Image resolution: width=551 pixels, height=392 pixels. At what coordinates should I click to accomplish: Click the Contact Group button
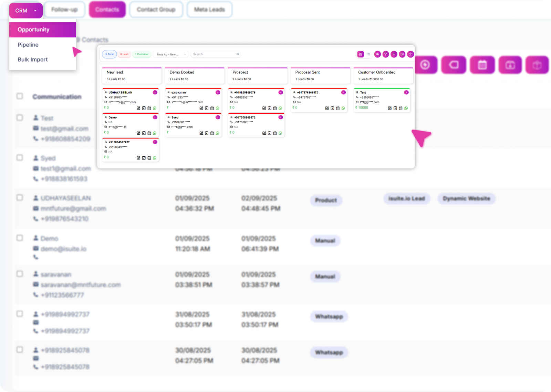pos(156,9)
